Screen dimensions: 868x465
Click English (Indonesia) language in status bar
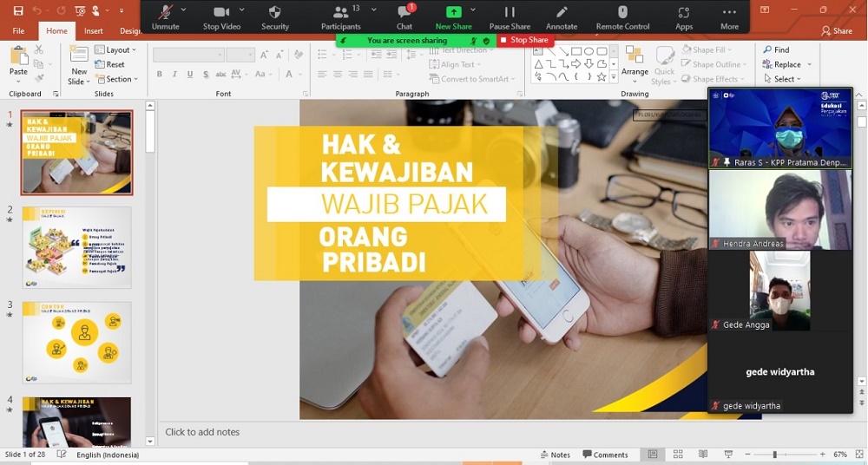[x=108, y=455]
